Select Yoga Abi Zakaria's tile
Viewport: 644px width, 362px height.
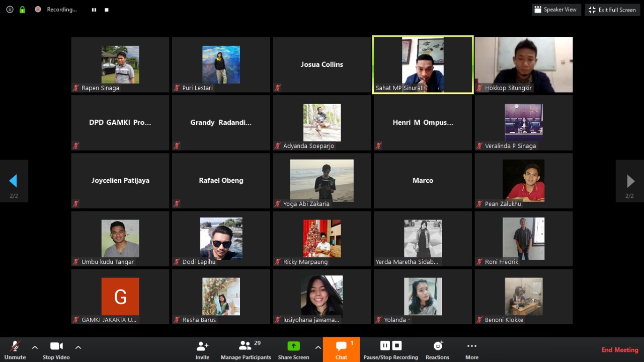coord(322,180)
